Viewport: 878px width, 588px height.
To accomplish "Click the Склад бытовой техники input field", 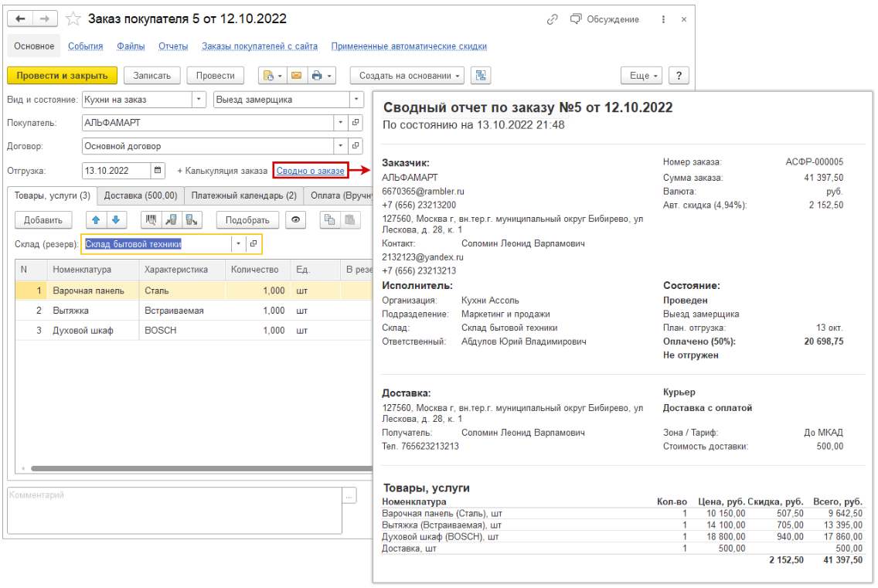I will (158, 244).
